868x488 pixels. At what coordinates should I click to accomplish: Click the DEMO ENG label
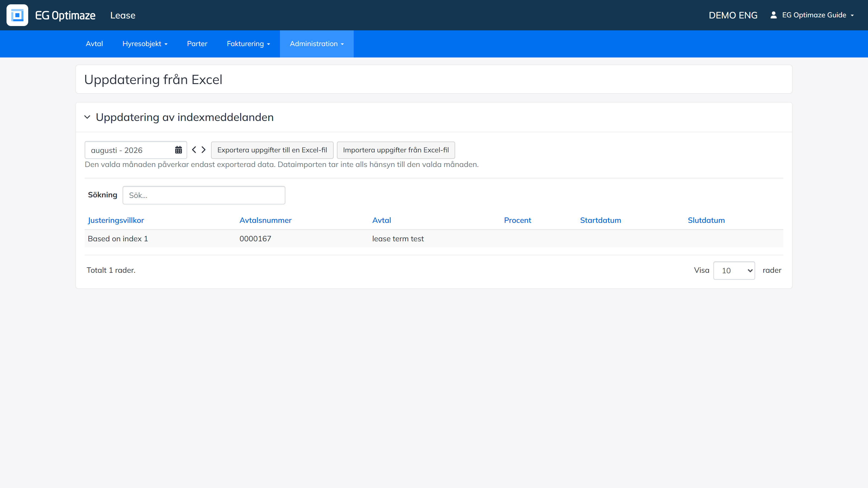733,15
